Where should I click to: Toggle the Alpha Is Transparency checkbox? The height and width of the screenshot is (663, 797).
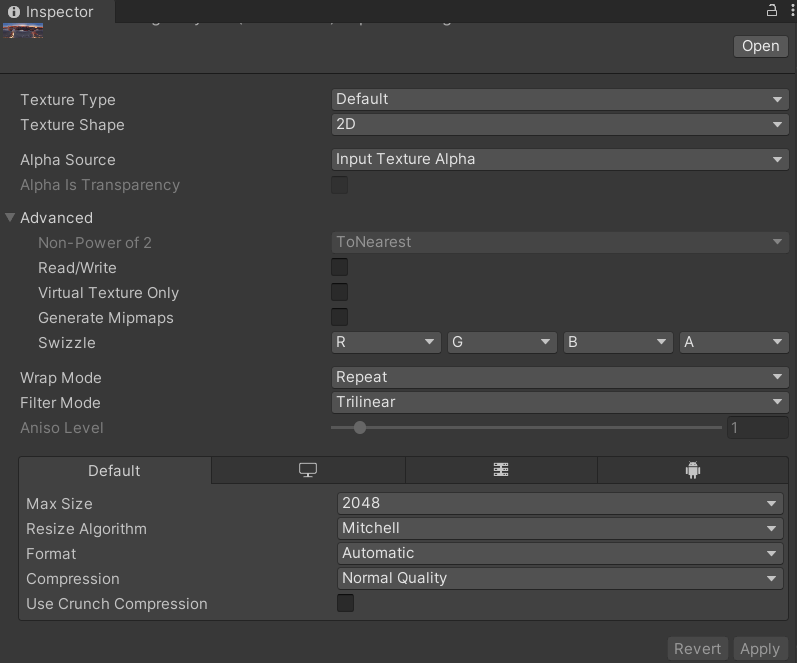click(x=340, y=185)
